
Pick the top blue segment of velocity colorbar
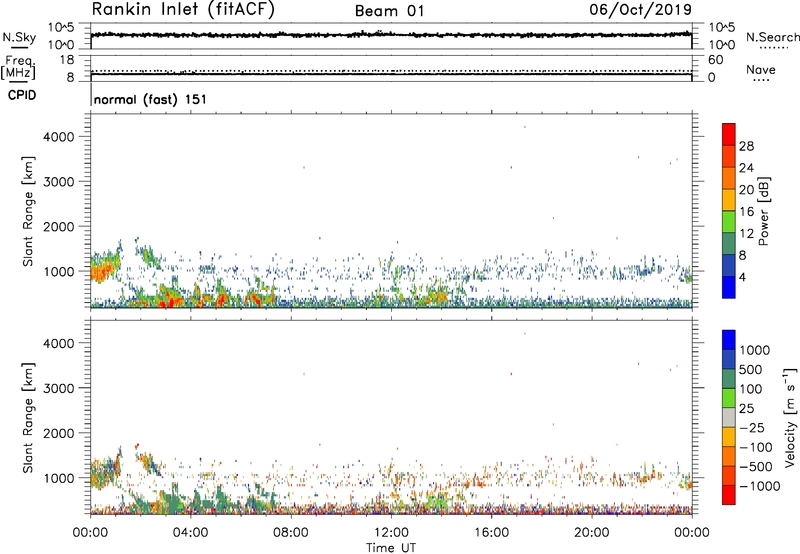[x=729, y=340]
